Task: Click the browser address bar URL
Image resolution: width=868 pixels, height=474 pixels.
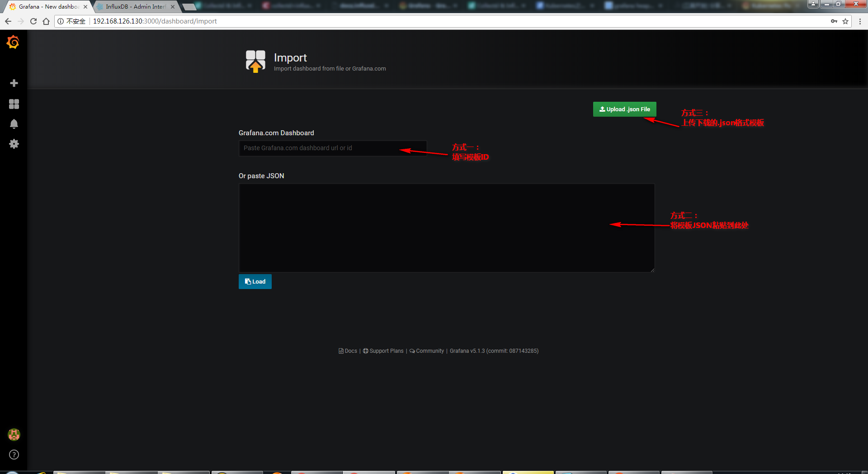Action: (x=155, y=21)
